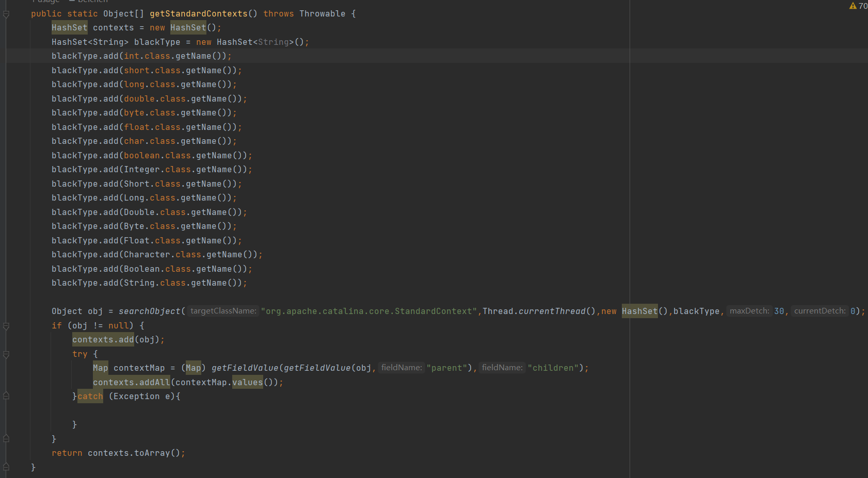Toggle the fold marker on the catch line

pyautogui.click(x=6, y=396)
